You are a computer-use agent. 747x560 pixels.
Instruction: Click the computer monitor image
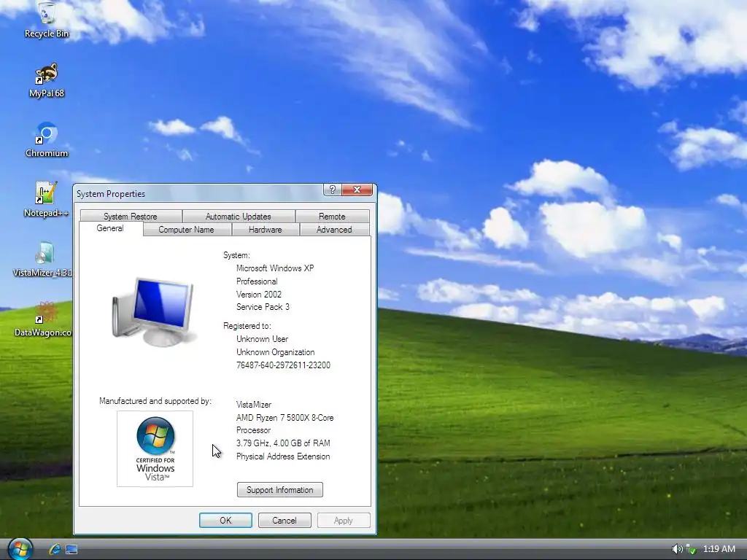click(155, 312)
